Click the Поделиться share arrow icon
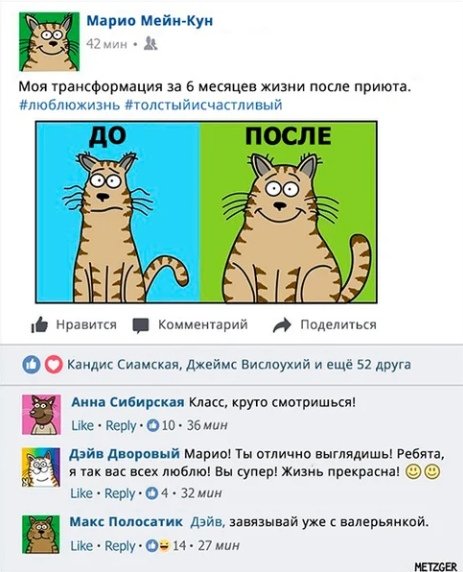The width and height of the screenshot is (463, 572). [282, 325]
